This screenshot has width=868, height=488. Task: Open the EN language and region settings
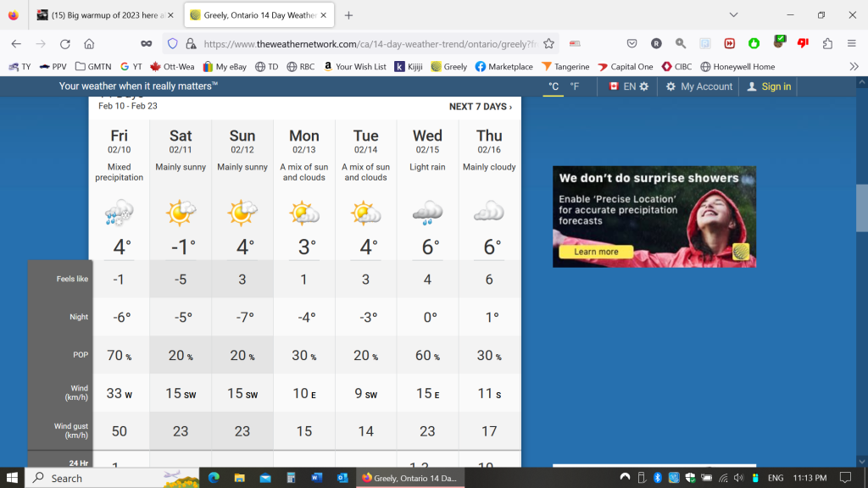click(x=629, y=86)
